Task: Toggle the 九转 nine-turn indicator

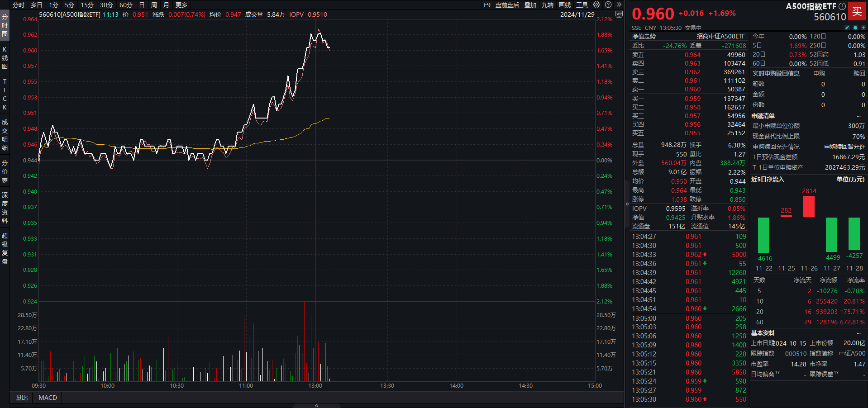Action: (547, 5)
